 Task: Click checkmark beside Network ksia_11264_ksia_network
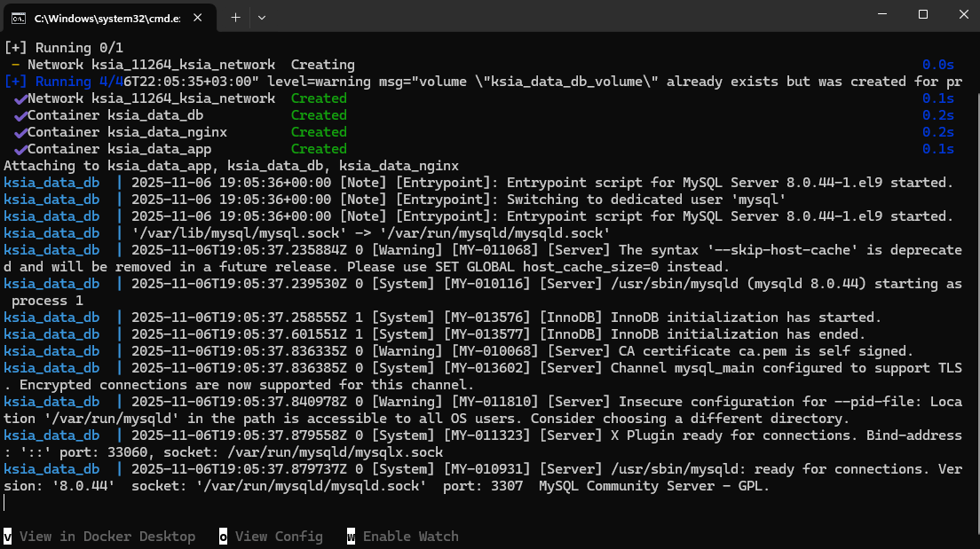[x=20, y=98]
